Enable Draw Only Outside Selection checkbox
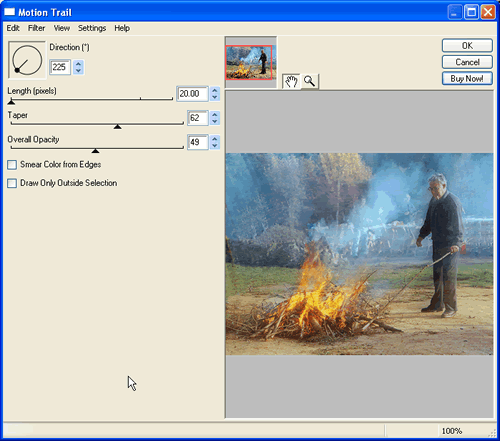 click(12, 183)
